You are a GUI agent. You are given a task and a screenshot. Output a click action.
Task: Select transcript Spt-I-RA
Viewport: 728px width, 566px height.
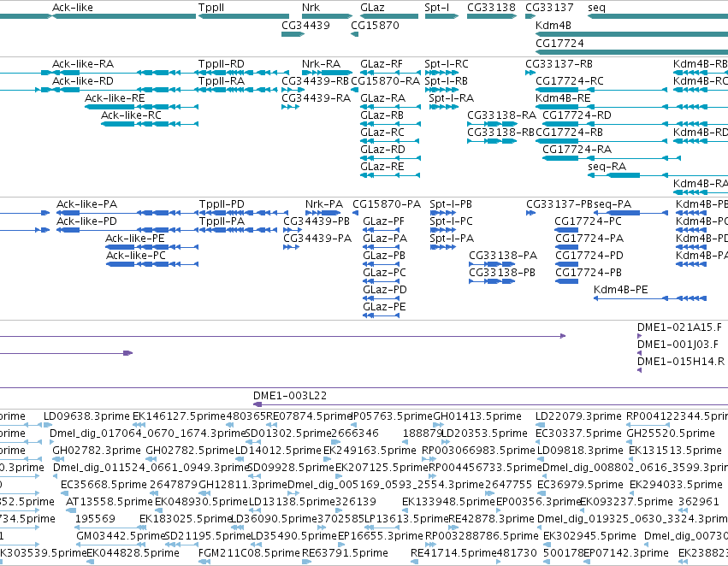point(451,98)
